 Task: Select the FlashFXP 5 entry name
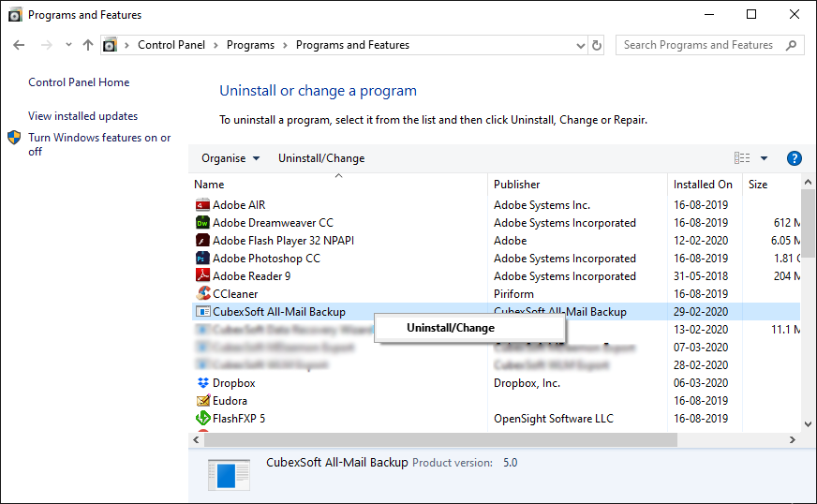click(x=239, y=419)
